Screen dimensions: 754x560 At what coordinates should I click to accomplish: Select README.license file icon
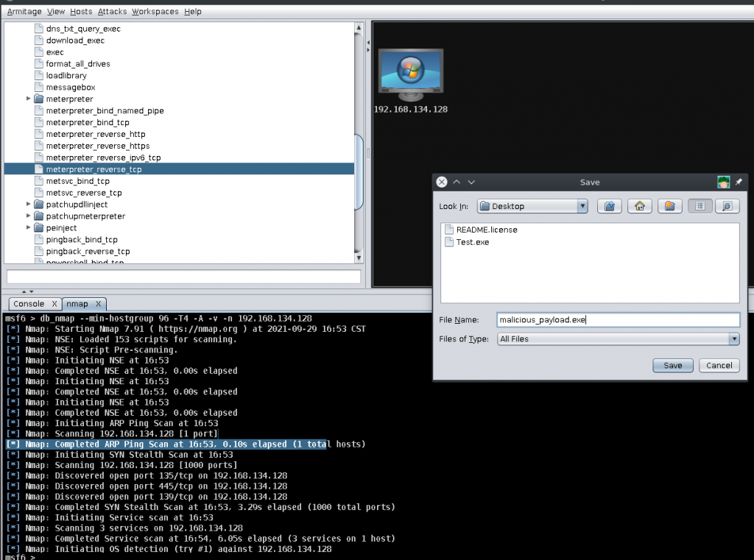(x=448, y=230)
